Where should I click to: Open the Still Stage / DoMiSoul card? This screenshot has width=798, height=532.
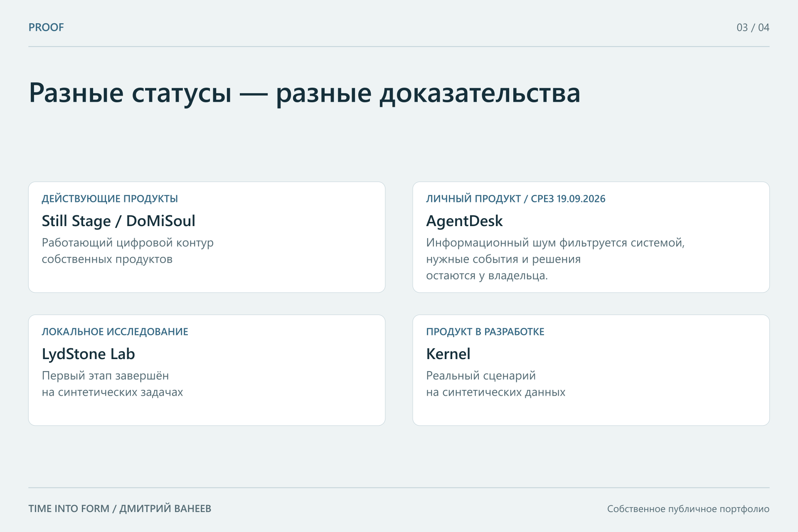click(207, 237)
